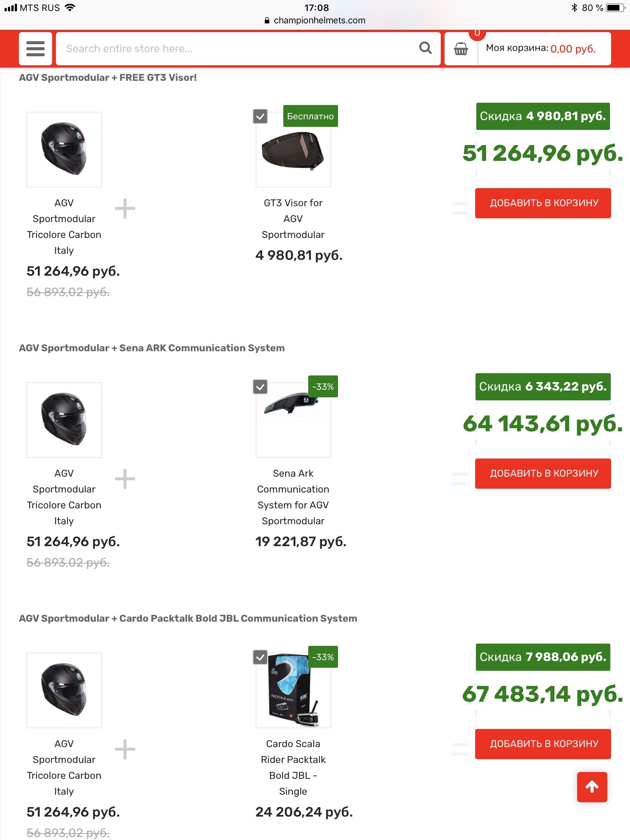The height and width of the screenshot is (840, 630).
Task: Open the shopping basket icon
Action: pyautogui.click(x=461, y=49)
